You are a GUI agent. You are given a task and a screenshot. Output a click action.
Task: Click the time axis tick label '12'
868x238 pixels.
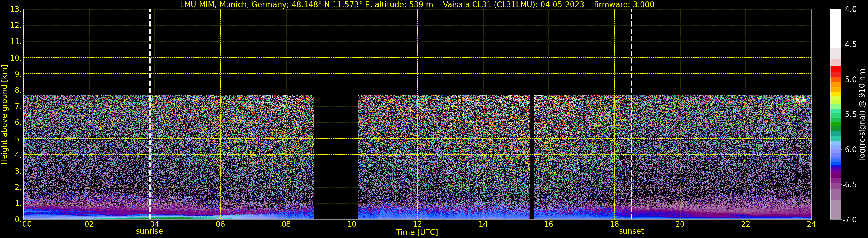click(417, 224)
